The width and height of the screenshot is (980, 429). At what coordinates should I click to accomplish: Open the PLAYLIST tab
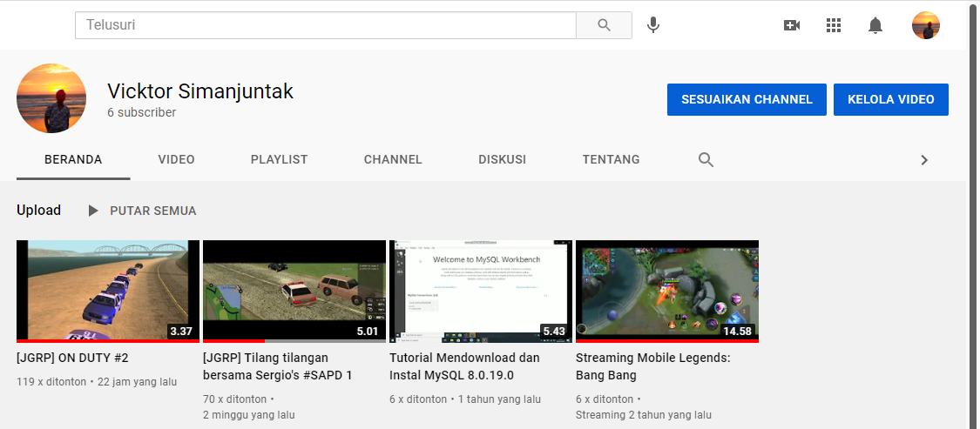tap(280, 160)
